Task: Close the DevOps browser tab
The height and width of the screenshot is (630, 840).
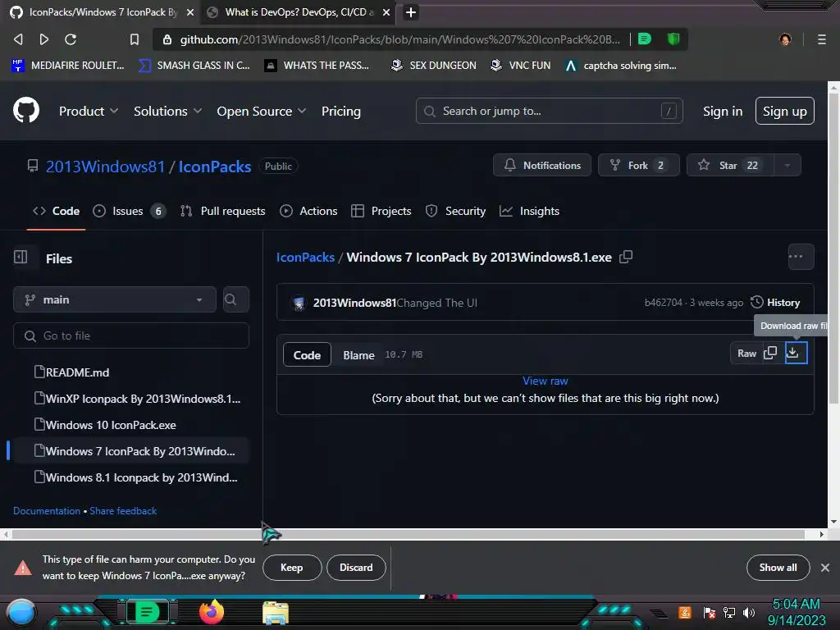Action: click(386, 12)
